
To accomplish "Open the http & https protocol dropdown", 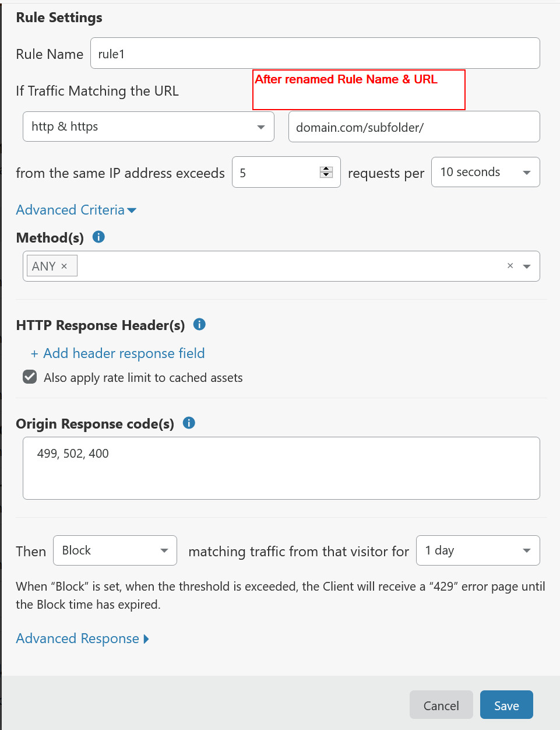I will pyautogui.click(x=148, y=127).
